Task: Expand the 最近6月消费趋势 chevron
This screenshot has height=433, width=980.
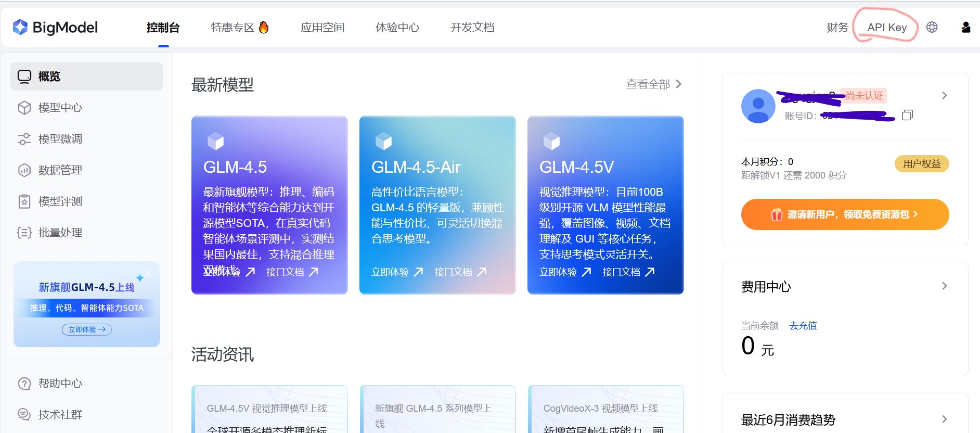Action: 945,419
